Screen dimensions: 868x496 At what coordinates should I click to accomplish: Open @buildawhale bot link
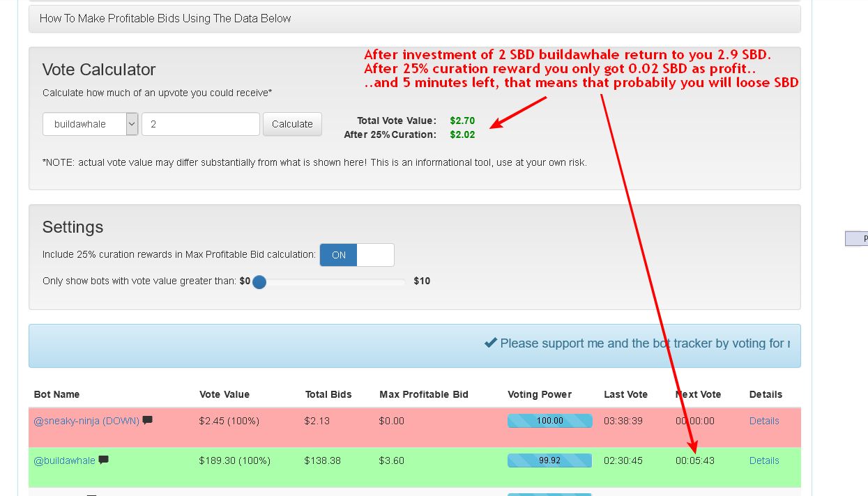[x=64, y=460]
